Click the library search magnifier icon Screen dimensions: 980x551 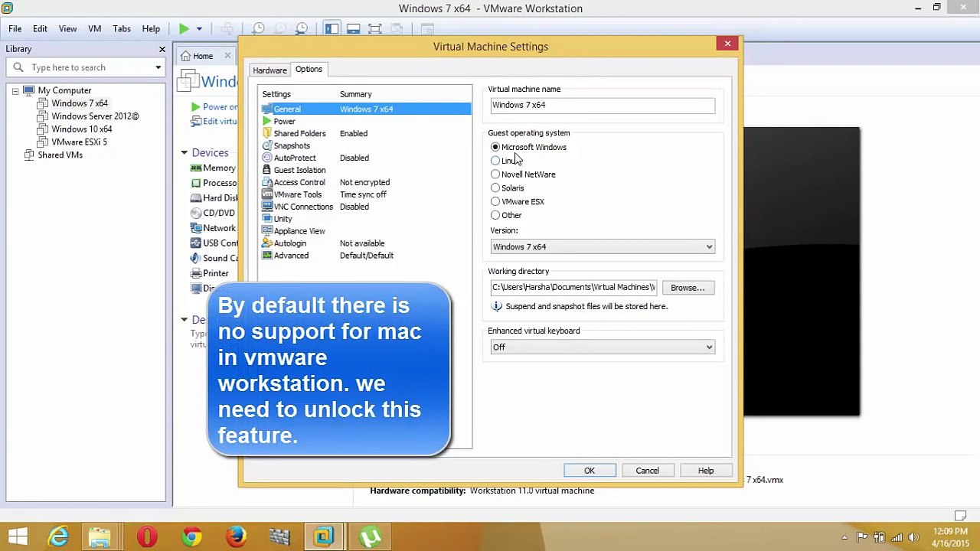pos(18,67)
